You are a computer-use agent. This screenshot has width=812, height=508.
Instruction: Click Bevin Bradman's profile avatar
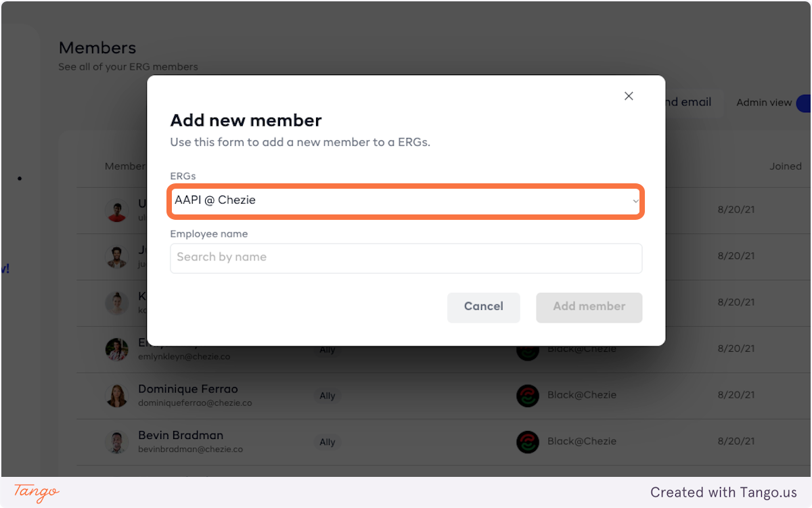116,442
